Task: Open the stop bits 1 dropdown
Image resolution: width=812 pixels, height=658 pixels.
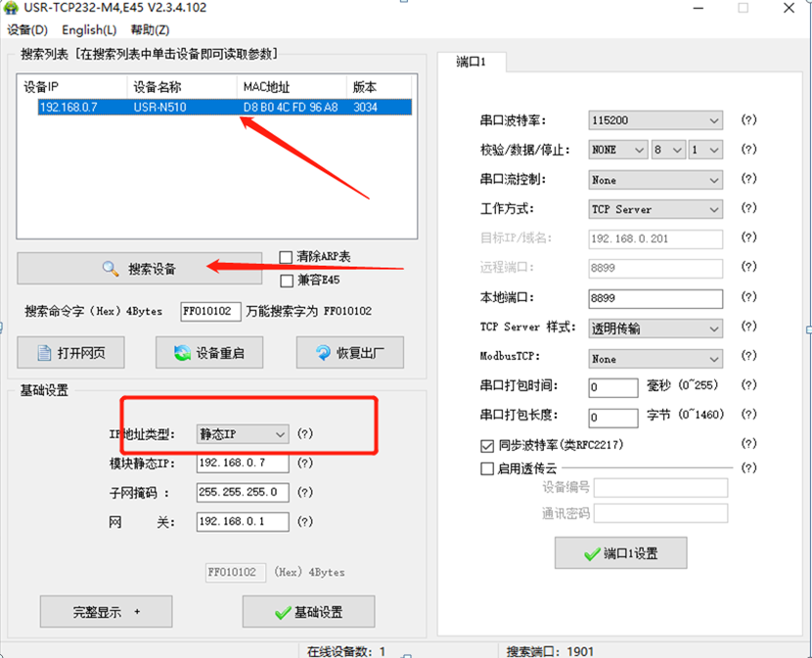Action: click(x=705, y=151)
